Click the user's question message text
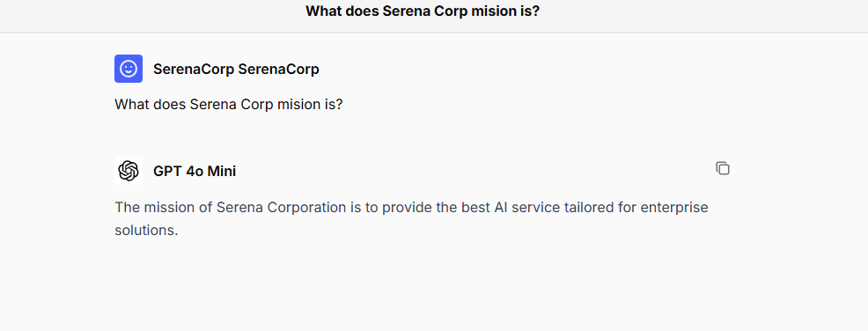The width and height of the screenshot is (868, 331). tap(229, 104)
